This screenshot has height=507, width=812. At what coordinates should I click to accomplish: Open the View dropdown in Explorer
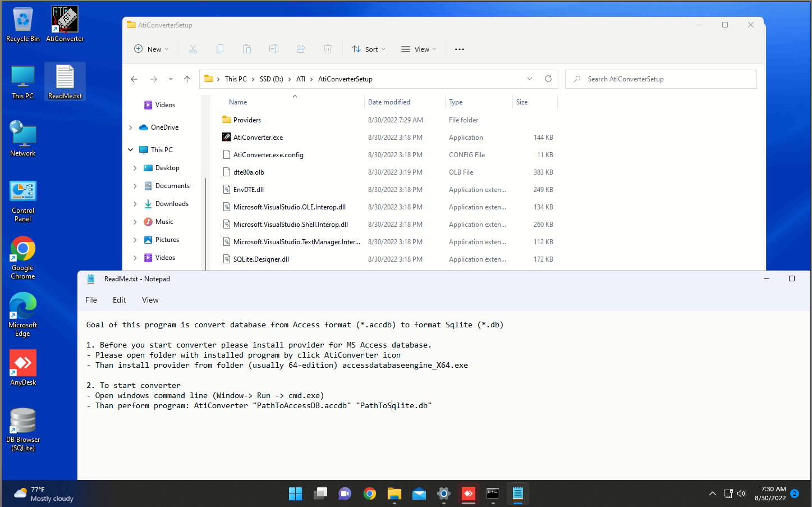point(419,49)
